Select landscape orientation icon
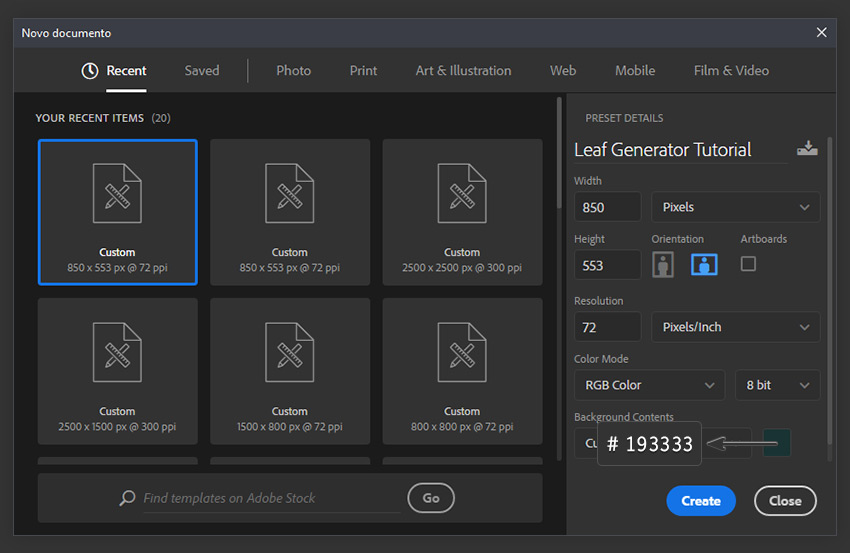This screenshot has height=553, width=850. 704,264
